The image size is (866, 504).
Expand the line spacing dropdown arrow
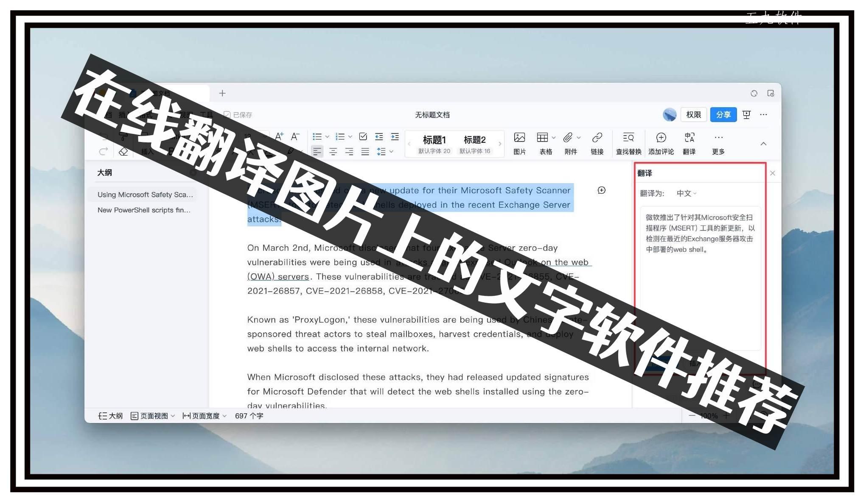tap(391, 151)
